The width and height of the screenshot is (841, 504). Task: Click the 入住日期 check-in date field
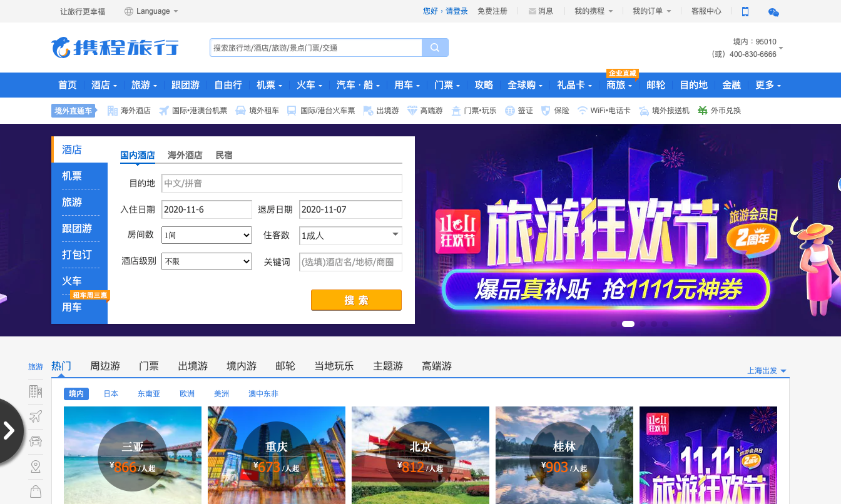(x=206, y=209)
